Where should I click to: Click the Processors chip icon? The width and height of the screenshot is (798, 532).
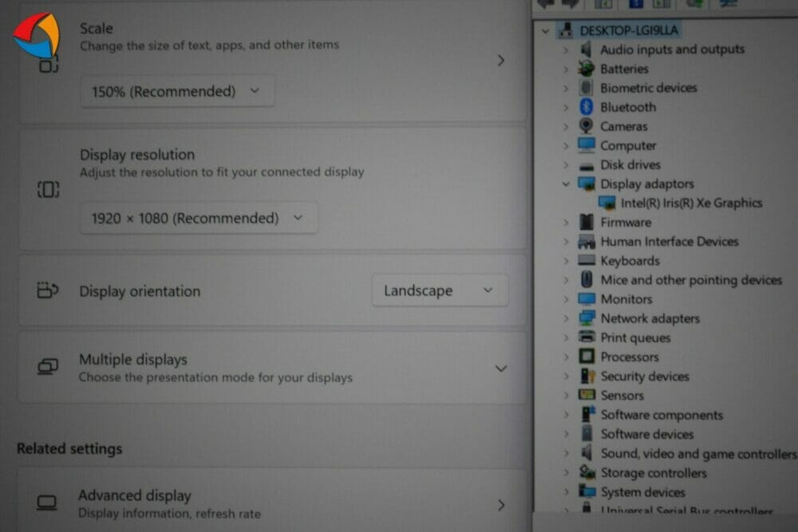587,356
